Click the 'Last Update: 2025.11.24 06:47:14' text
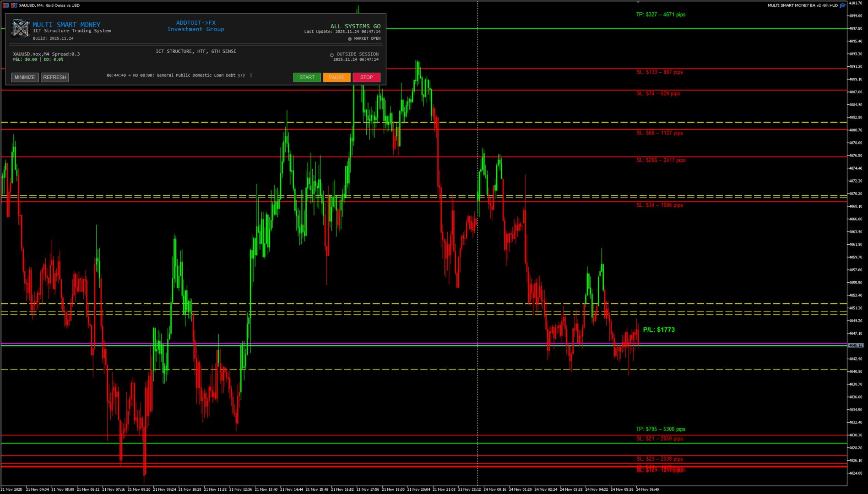 pos(342,32)
